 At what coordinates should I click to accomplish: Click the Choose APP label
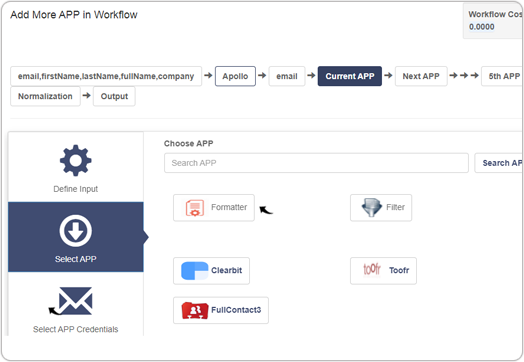pos(188,143)
